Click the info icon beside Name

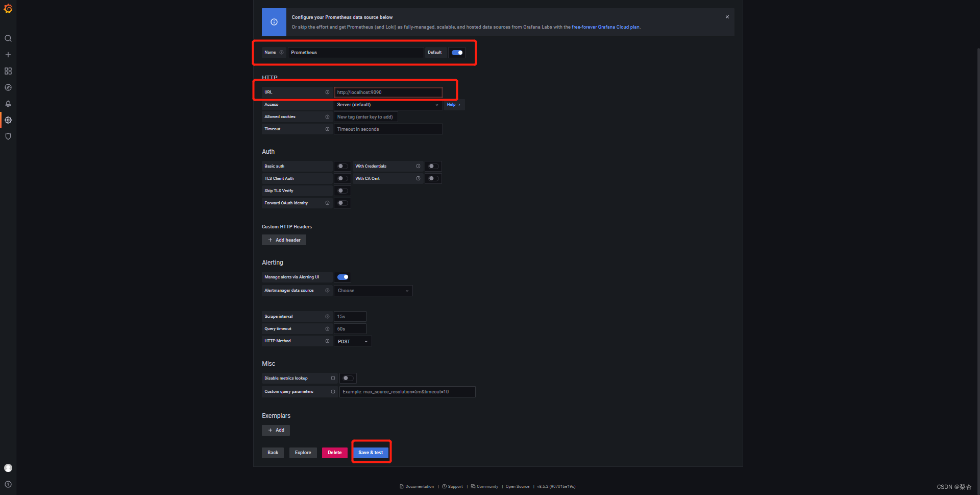pos(281,53)
